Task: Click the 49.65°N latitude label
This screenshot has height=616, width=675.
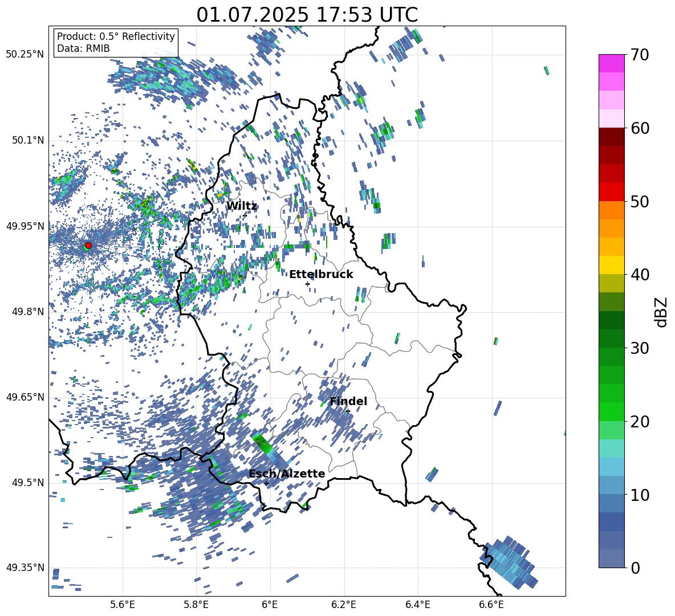Action: pyautogui.click(x=25, y=397)
